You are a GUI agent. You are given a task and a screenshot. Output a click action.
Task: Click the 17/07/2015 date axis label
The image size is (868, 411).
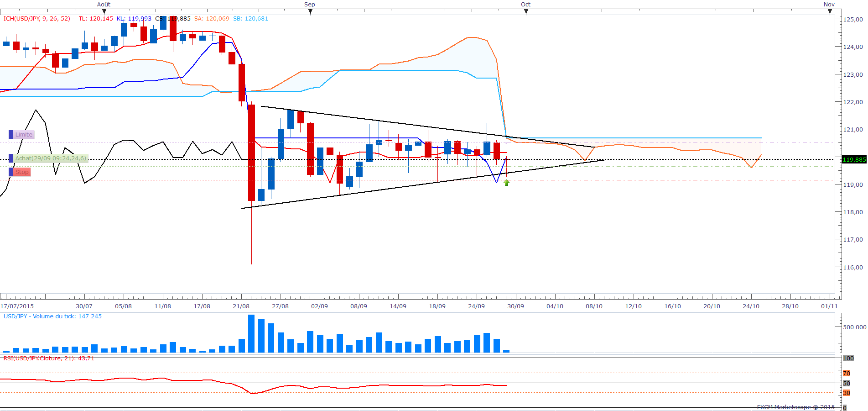point(17,306)
